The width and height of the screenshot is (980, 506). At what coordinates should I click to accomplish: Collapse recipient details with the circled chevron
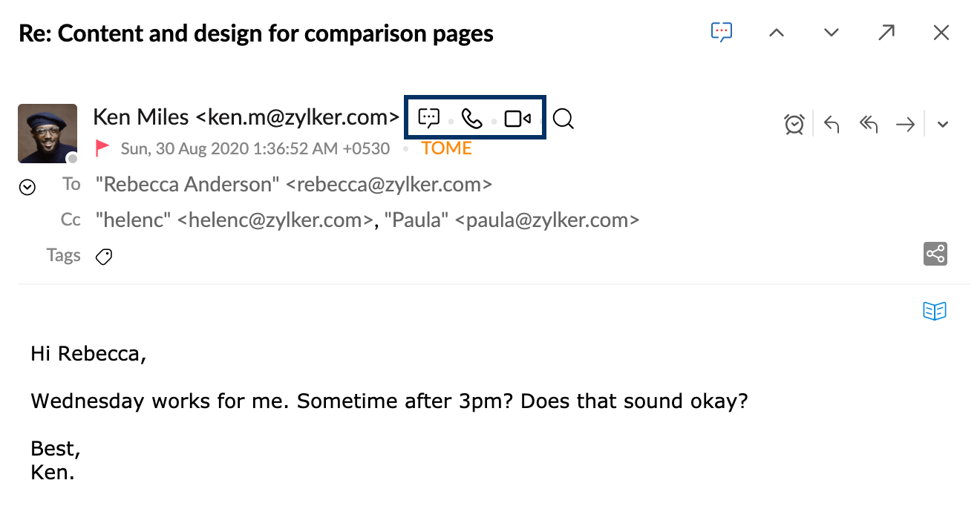[x=27, y=188]
